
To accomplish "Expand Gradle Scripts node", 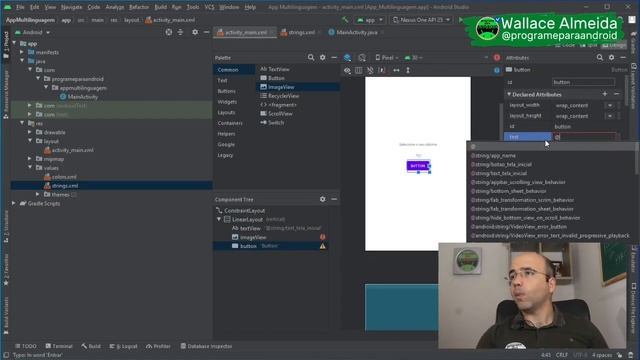I will point(14,203).
